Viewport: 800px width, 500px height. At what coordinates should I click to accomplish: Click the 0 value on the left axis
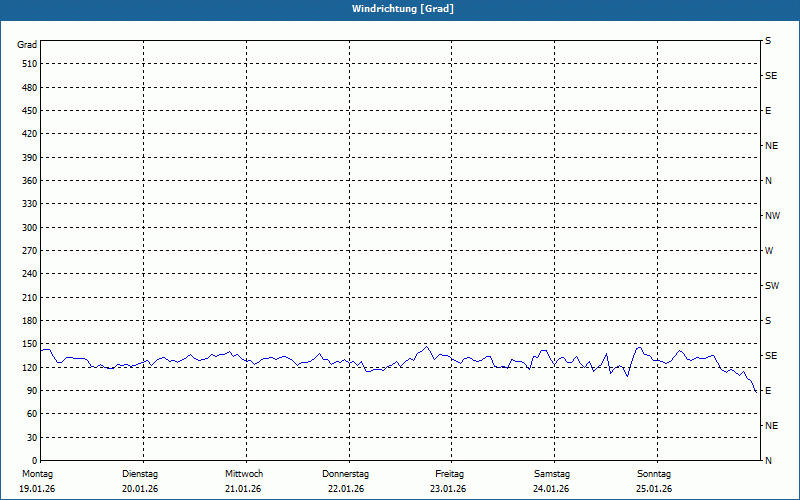[34, 461]
